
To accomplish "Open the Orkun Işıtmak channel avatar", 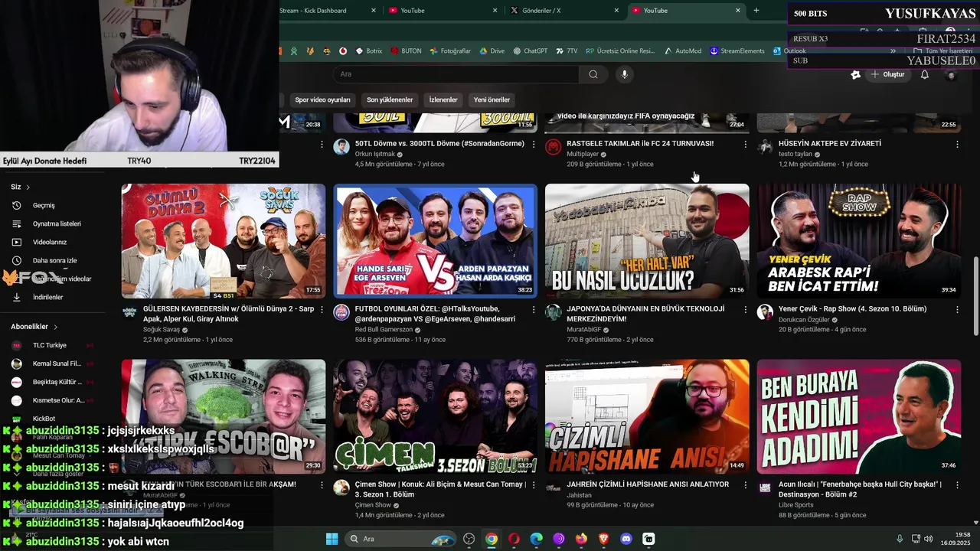I will pyautogui.click(x=341, y=147).
